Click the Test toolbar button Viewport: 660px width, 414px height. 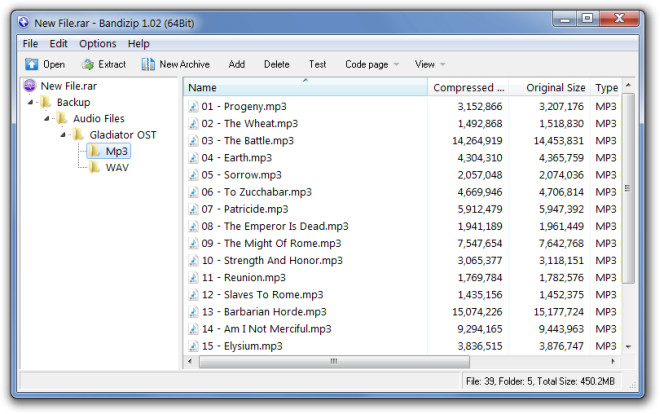click(x=317, y=64)
